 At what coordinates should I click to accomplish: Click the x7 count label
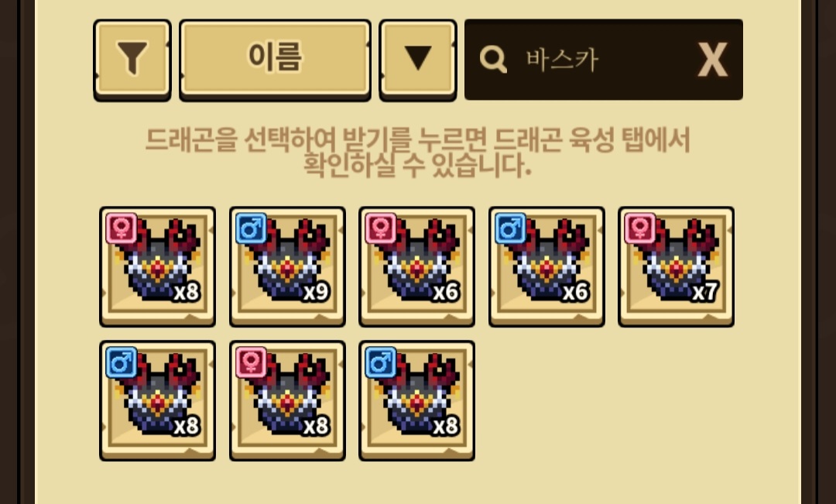pyautogui.click(x=705, y=292)
